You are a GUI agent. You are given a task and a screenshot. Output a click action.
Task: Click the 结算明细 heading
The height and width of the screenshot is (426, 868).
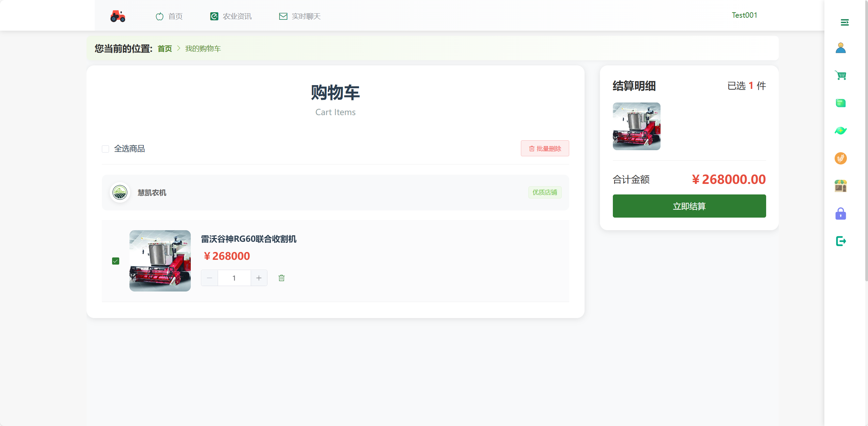point(634,86)
